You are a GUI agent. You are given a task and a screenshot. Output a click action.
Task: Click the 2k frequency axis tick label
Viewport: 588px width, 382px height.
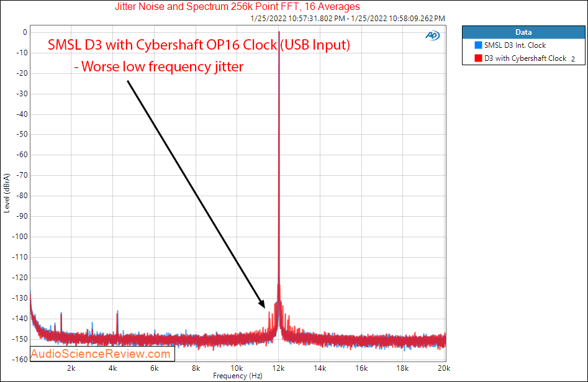pyautogui.click(x=71, y=368)
